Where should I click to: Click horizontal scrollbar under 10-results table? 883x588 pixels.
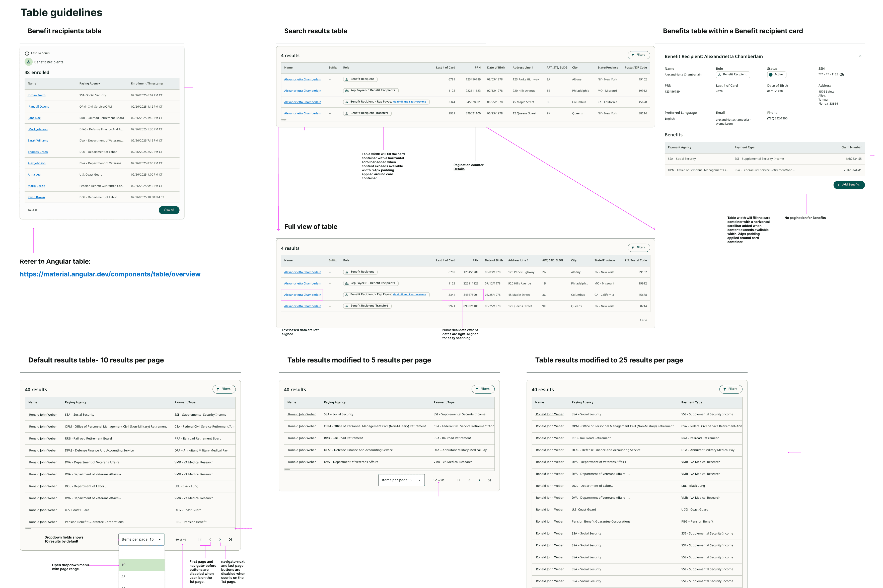coord(28,528)
